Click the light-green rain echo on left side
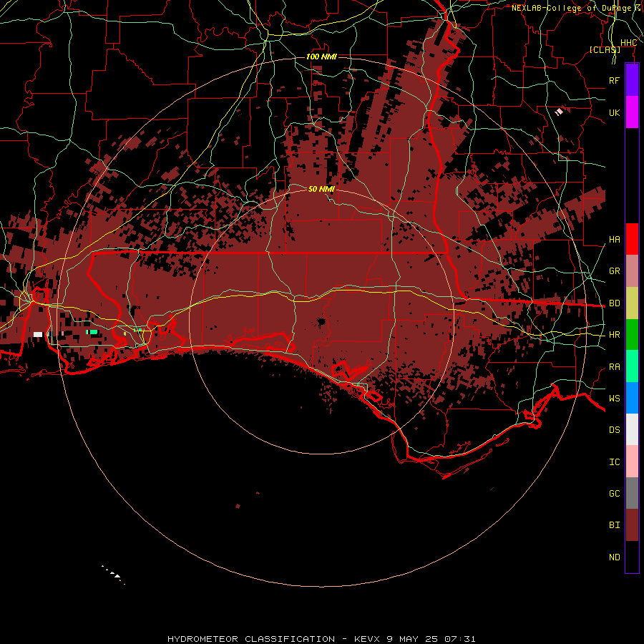The height and width of the screenshot is (644, 644). tap(92, 332)
